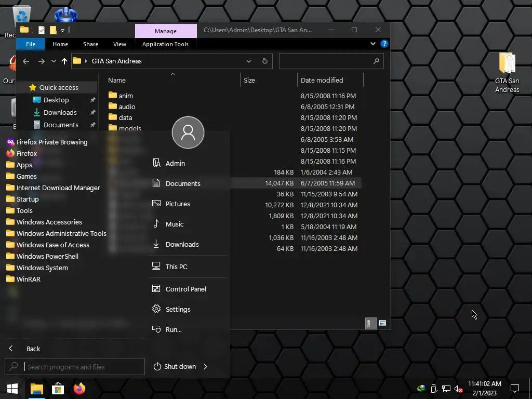This screenshot has height=399, width=532.
Task: Click the Explorer help question mark icon
Action: [x=384, y=44]
